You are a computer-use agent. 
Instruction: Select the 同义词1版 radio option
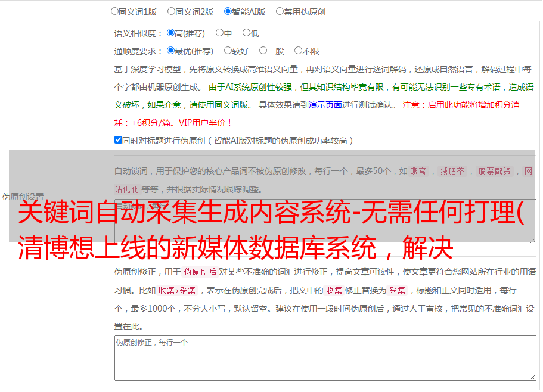(114, 11)
